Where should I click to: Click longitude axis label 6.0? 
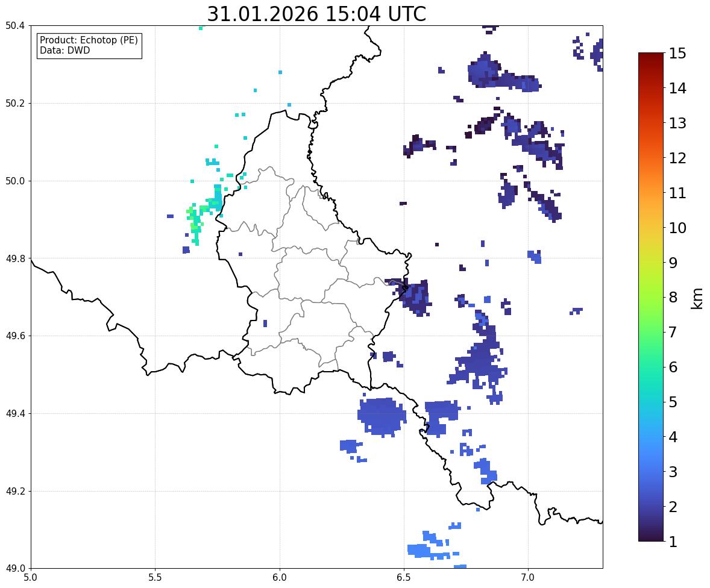click(x=280, y=578)
